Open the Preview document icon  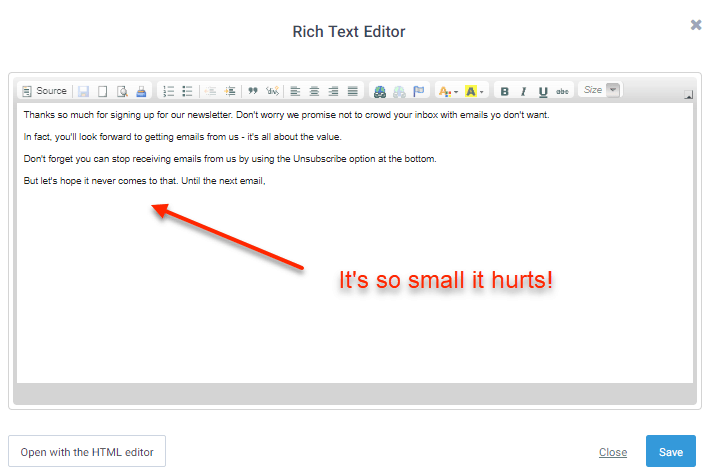point(122,91)
